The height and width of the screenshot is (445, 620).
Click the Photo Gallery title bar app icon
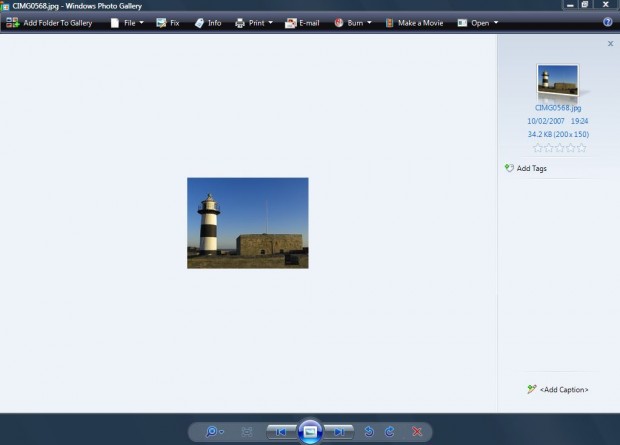click(x=5, y=6)
